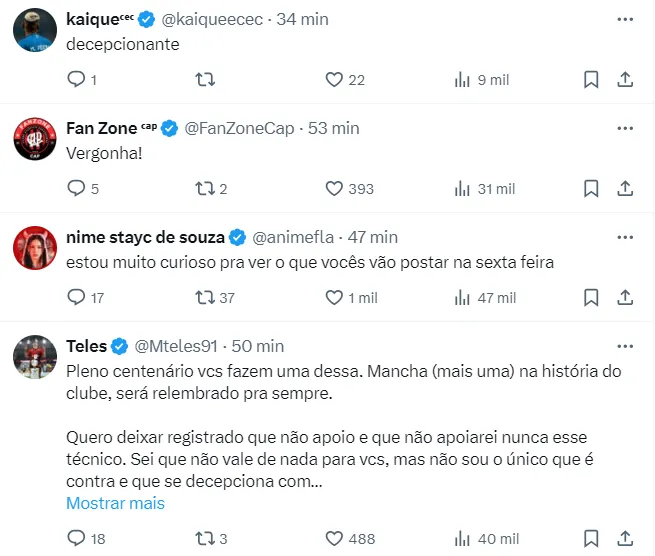Like the tweet by kaique
This screenshot has width=655, height=556.
[335, 79]
